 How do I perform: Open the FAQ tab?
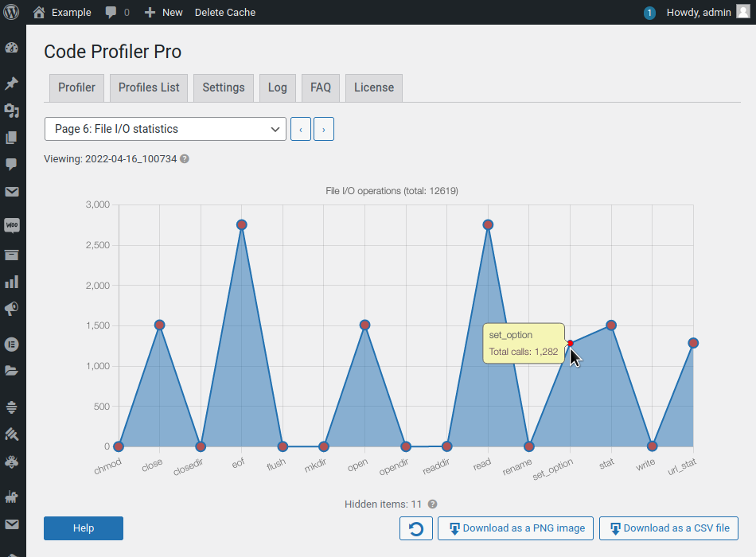point(321,88)
